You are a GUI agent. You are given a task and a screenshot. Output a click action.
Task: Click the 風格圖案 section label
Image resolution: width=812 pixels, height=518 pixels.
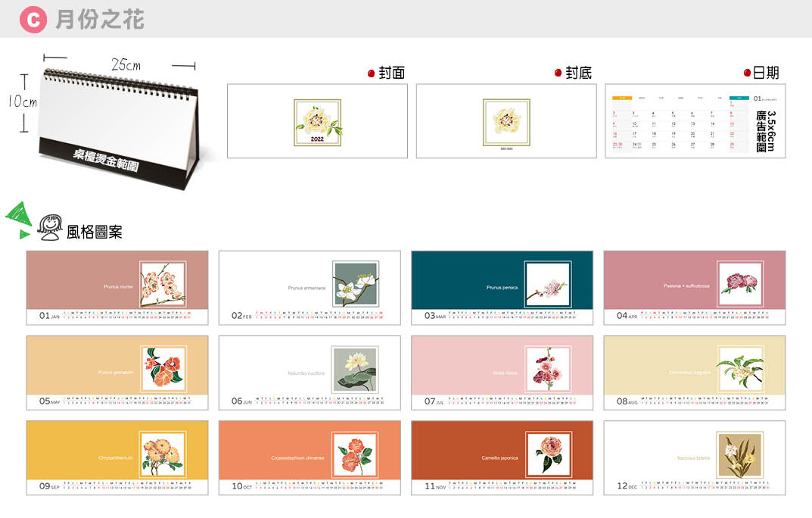point(94,232)
